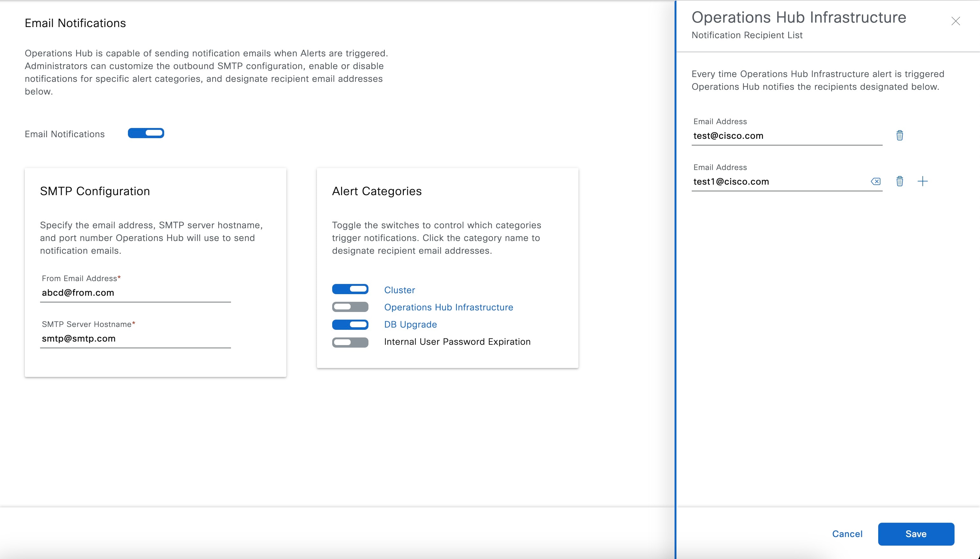Disable the DB Upgrade alert toggle
Image resolution: width=980 pixels, height=559 pixels.
350,324
